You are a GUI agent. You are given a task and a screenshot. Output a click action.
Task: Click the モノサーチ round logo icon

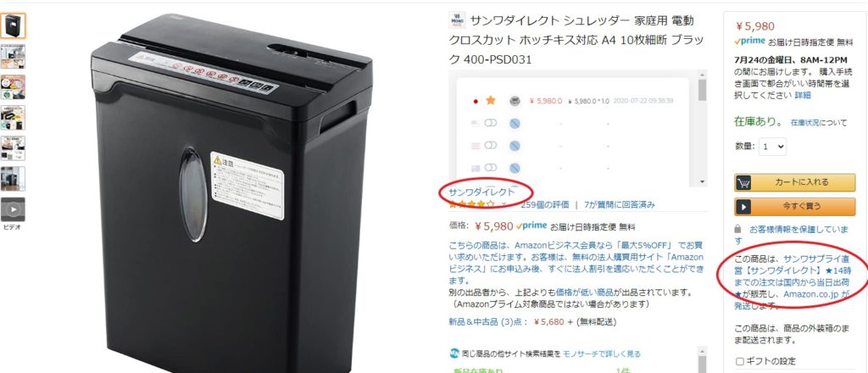tap(454, 353)
